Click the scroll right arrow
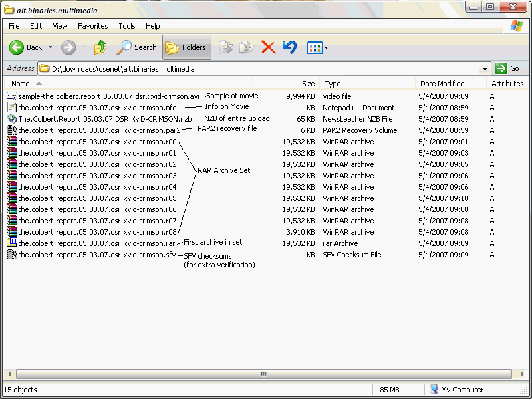Viewport: 532px width, 399px height. pyautogui.click(x=523, y=374)
